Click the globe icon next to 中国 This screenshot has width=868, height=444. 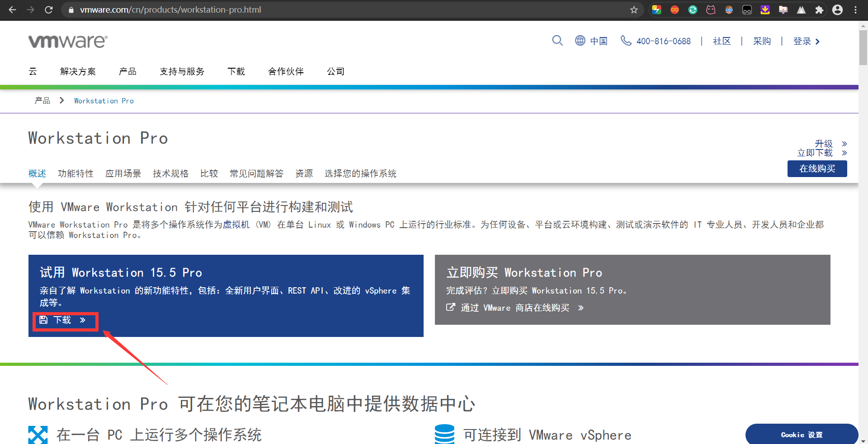click(x=580, y=41)
